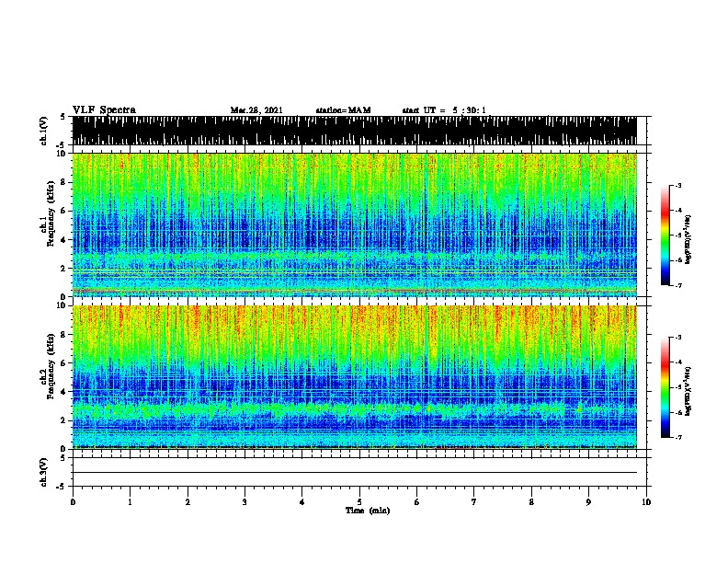Click the "-7" label on ch.2 color bar
The image size is (728, 563).
click(x=678, y=438)
